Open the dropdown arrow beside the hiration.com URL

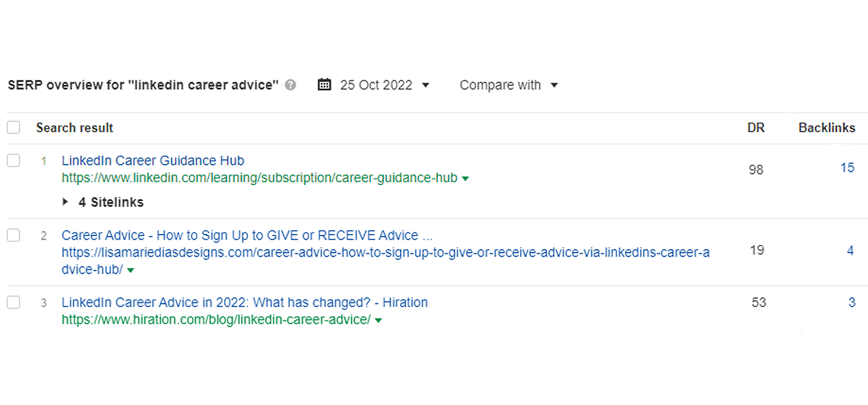click(378, 319)
